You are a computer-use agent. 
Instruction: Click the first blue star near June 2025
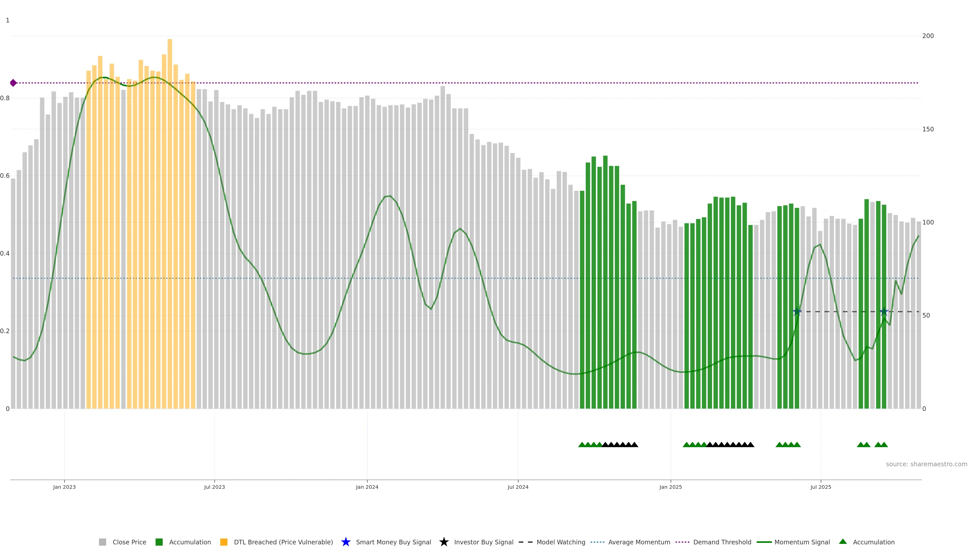click(x=797, y=312)
